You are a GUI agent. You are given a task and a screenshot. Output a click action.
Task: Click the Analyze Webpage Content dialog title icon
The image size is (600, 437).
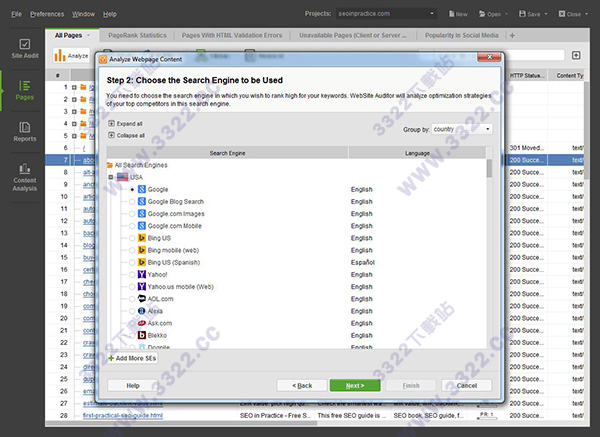tap(103, 59)
